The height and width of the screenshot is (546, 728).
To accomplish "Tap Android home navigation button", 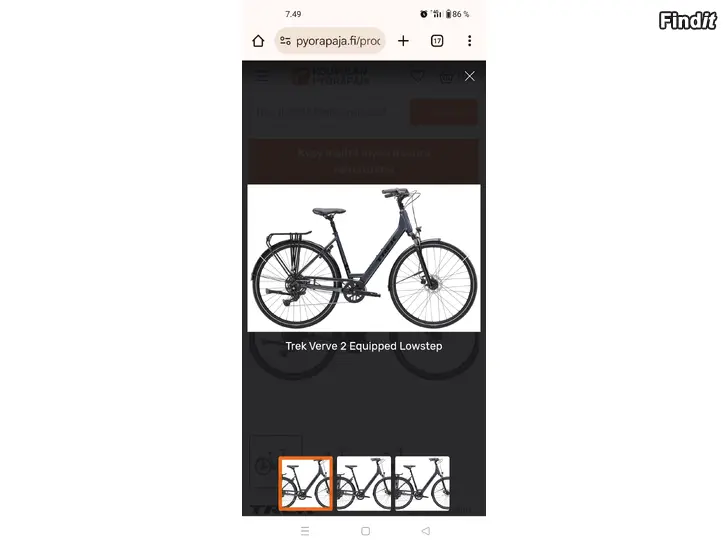I will [365, 531].
